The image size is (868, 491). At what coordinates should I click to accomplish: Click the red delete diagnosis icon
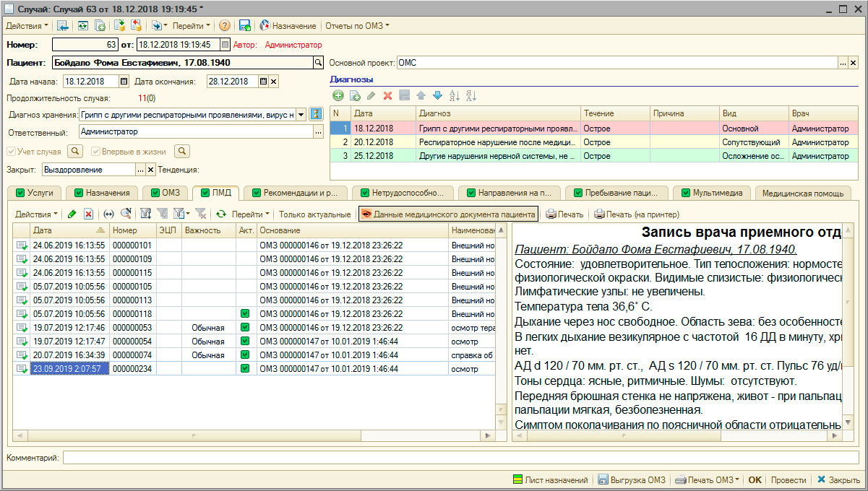387,95
